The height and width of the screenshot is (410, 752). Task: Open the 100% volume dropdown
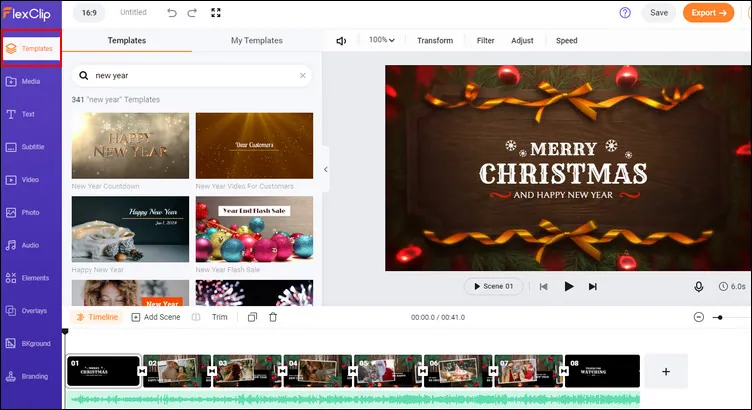click(382, 40)
